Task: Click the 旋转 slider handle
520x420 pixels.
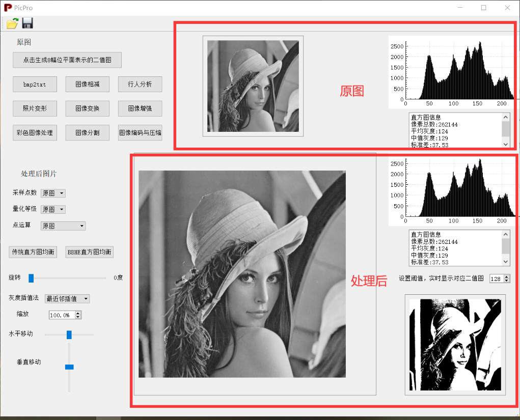Action: point(31,278)
